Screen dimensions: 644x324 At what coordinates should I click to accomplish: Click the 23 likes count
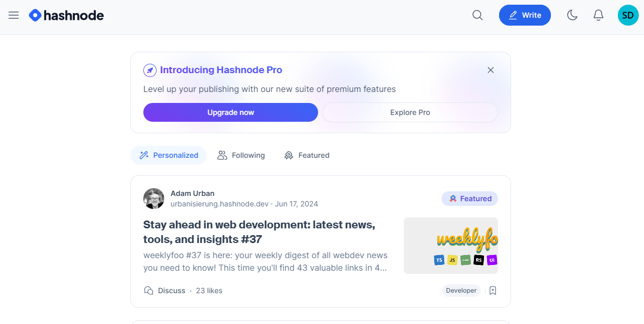pyautogui.click(x=209, y=291)
